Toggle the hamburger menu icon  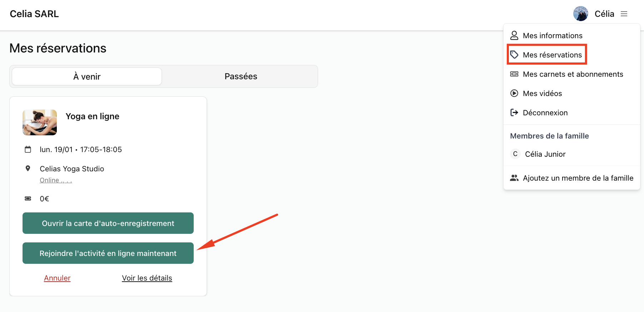(624, 14)
